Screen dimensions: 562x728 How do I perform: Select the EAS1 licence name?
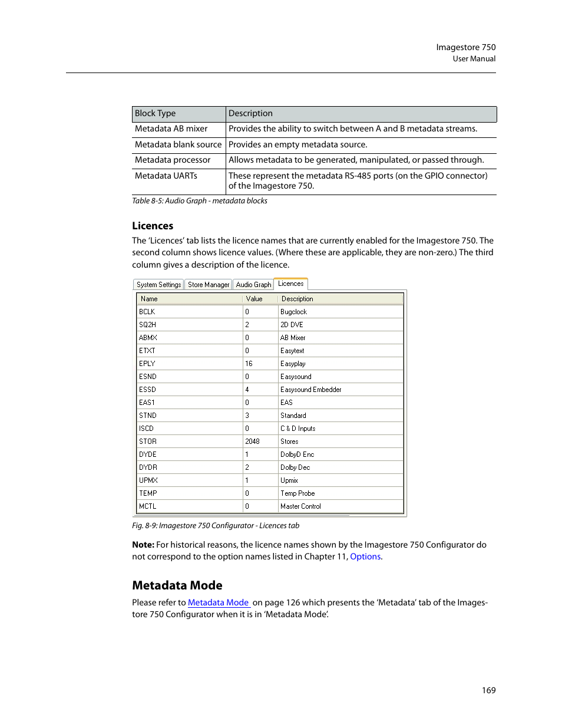pyautogui.click(x=147, y=403)
